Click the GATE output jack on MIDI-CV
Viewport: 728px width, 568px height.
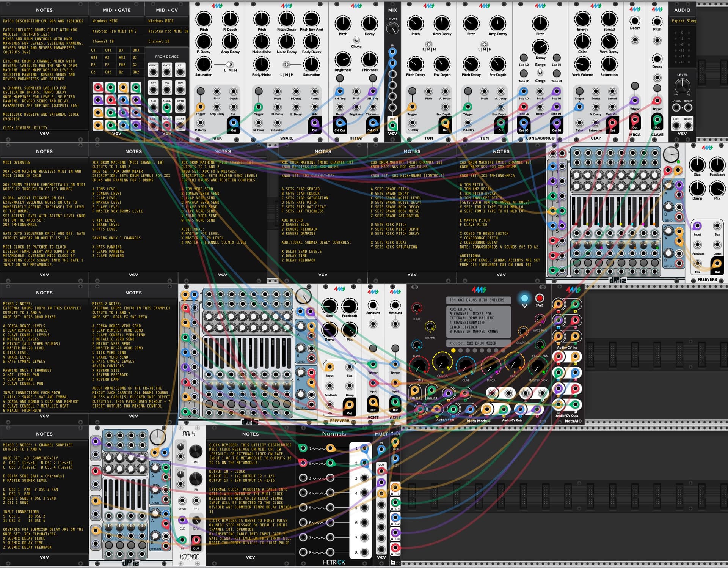click(x=167, y=72)
